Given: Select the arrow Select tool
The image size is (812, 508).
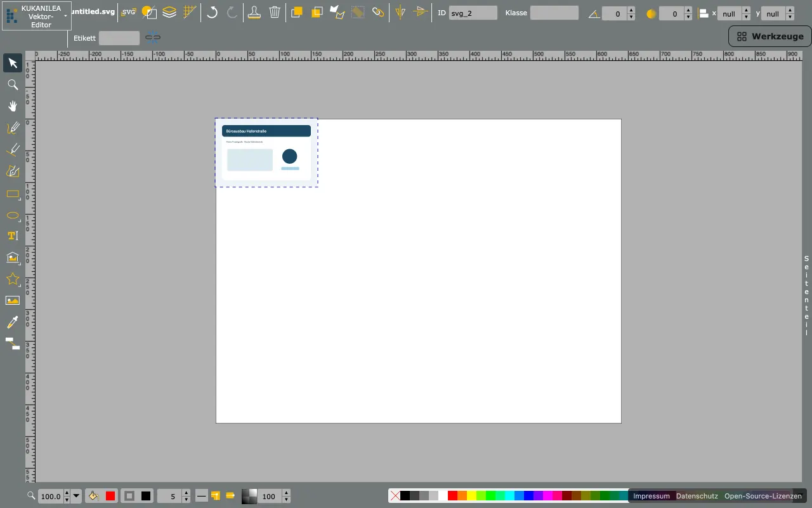Looking at the screenshot, I should pos(13,63).
